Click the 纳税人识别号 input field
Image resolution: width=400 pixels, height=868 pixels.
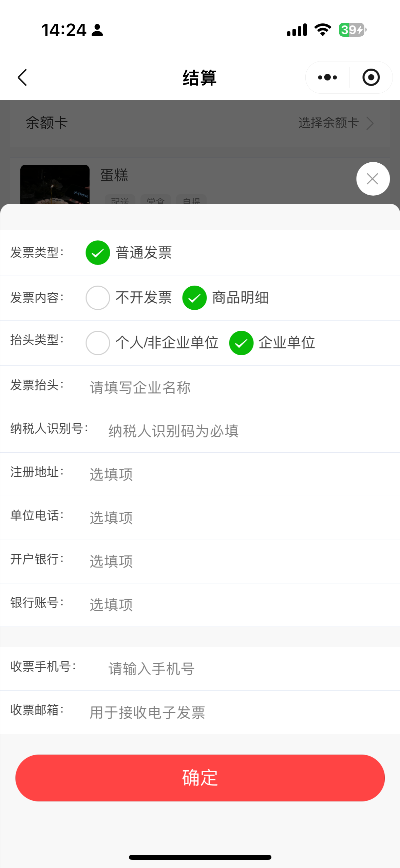click(x=248, y=431)
